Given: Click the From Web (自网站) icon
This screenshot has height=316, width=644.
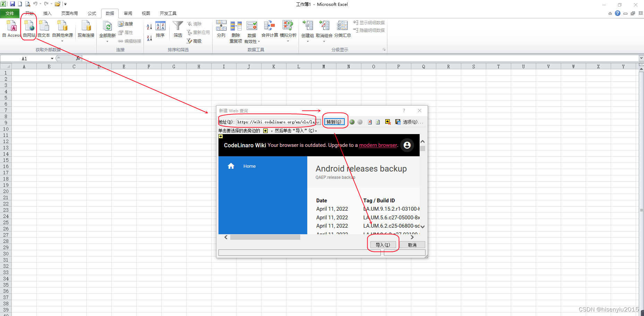Looking at the screenshot, I should [x=29, y=28].
